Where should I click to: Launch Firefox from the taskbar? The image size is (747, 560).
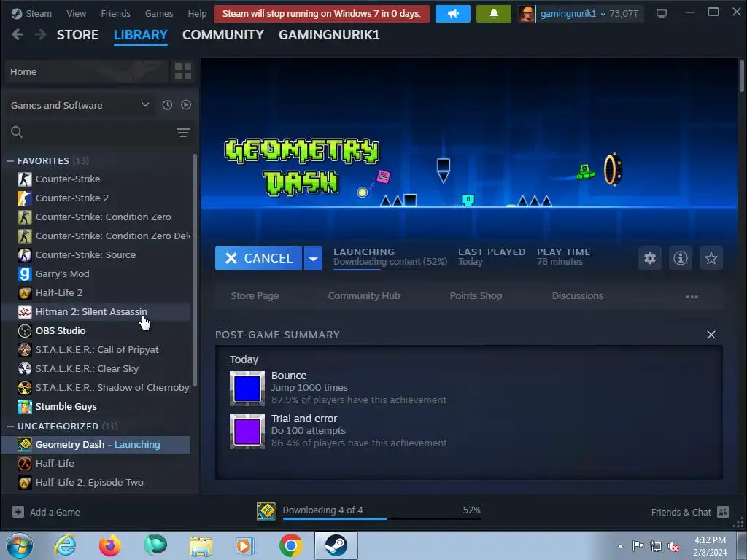pyautogui.click(x=109, y=545)
